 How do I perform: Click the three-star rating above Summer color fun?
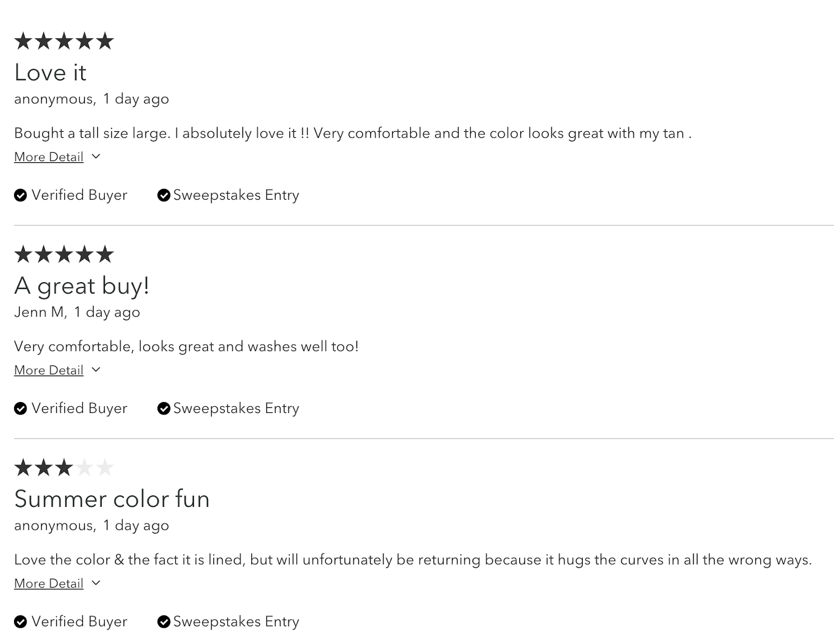(x=44, y=468)
